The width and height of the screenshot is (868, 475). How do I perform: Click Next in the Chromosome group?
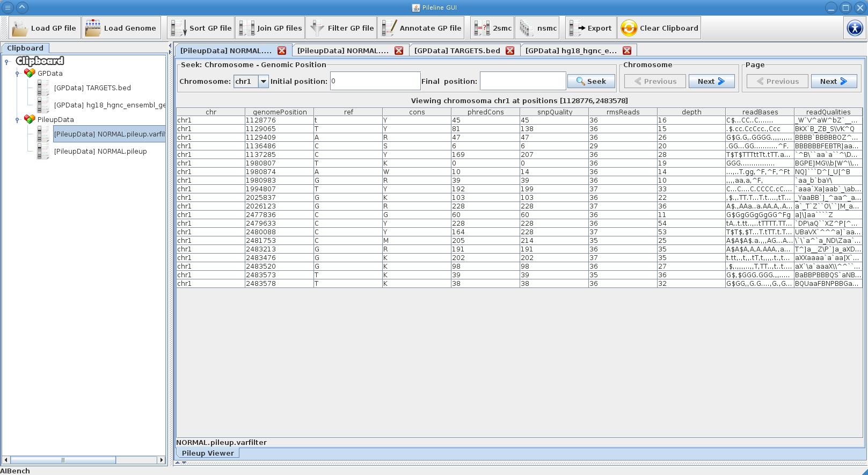pos(711,81)
